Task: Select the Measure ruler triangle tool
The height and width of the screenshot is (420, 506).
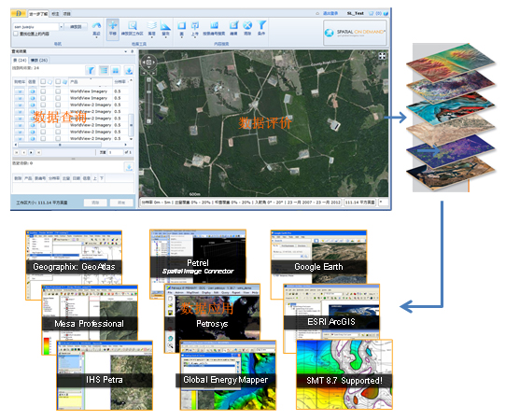Action: (x=165, y=25)
